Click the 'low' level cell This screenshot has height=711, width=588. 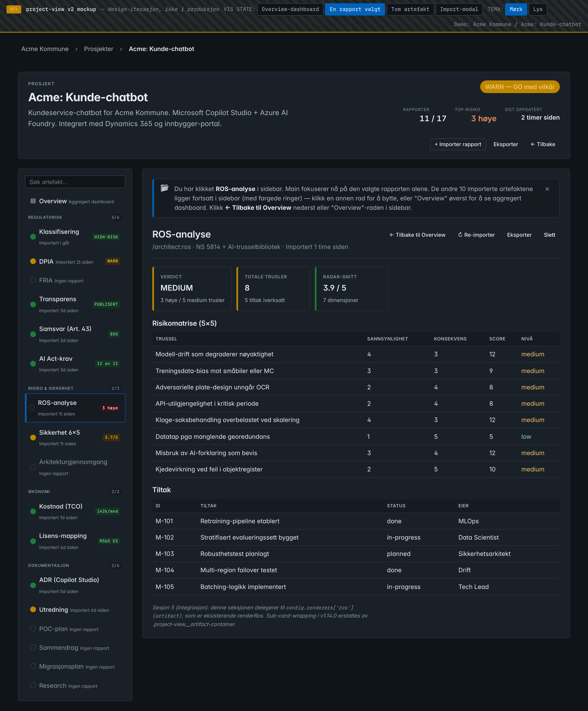(x=526, y=437)
